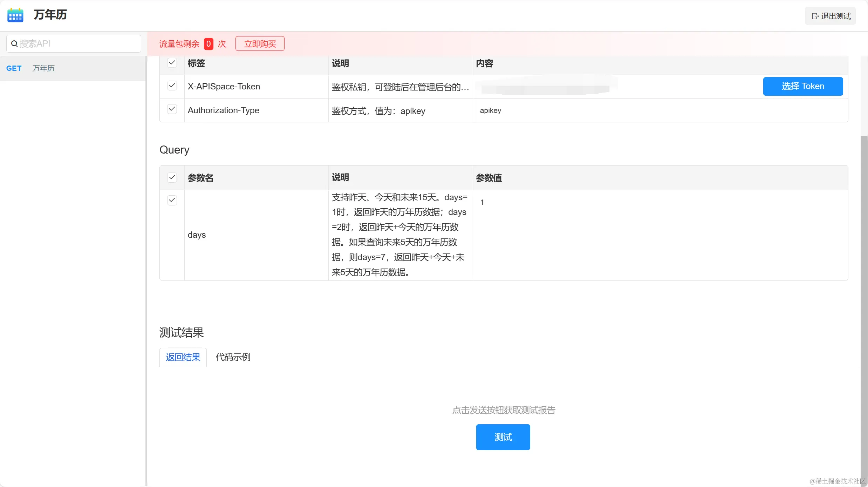
Task: Uncheck the days query parameter
Action: tap(172, 200)
